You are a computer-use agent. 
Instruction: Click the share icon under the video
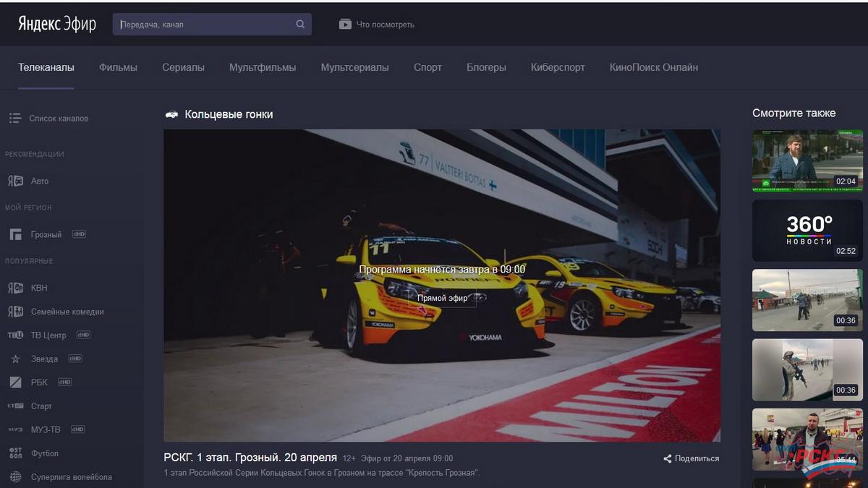[668, 458]
